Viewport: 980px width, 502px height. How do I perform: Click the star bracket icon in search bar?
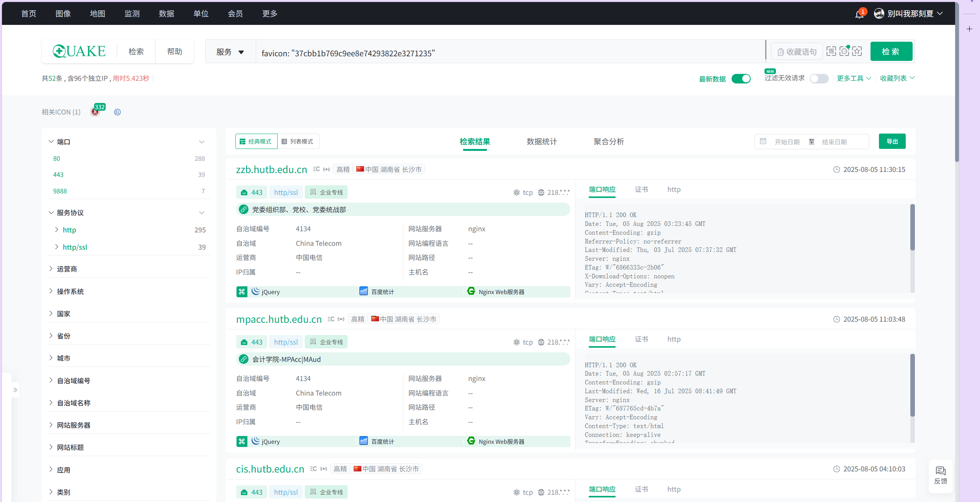coord(857,51)
